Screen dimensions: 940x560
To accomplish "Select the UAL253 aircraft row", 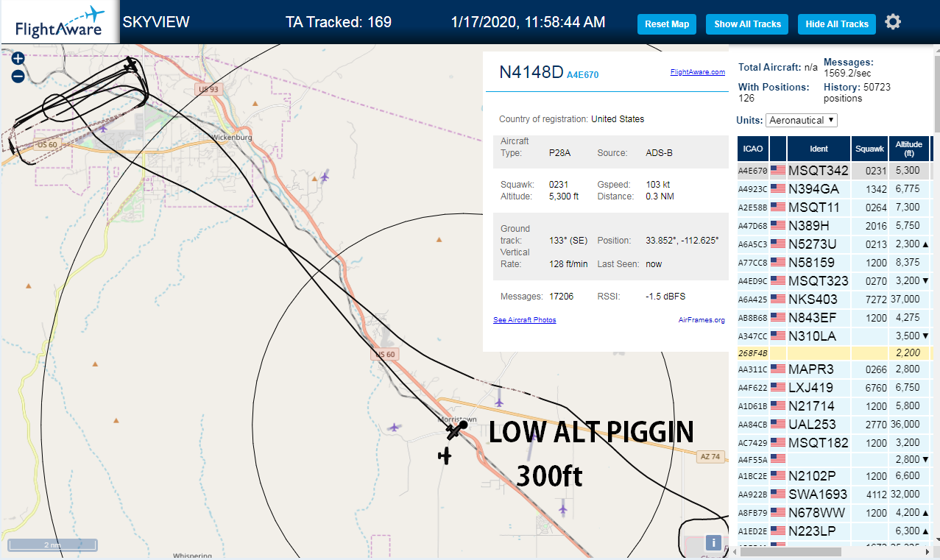I will point(834,424).
